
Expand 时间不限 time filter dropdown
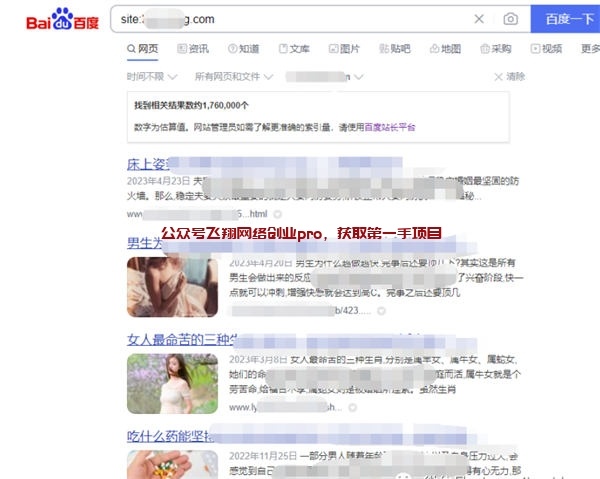tap(152, 77)
